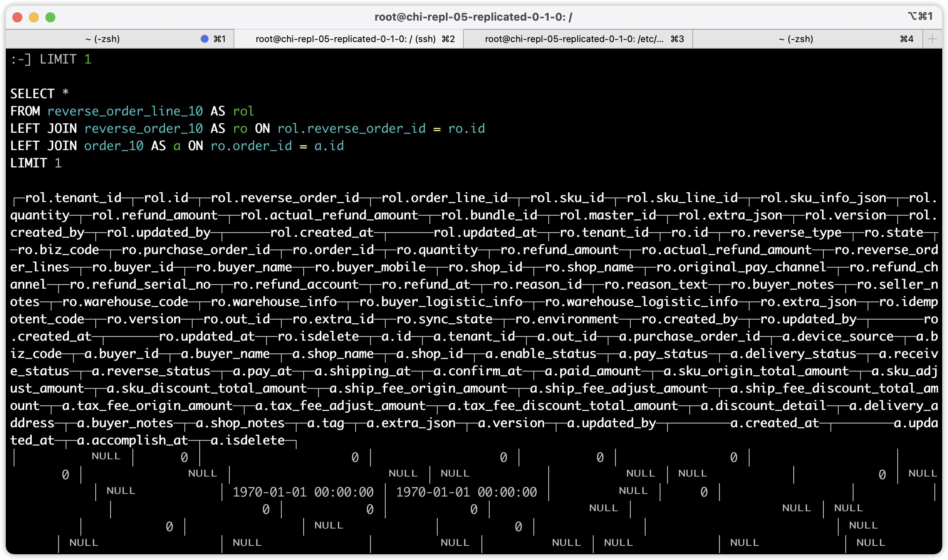Viewport: 948px width, 560px height.
Task: Click the second 1970-01-01 00:00:00 timestamp
Action: [x=466, y=492]
